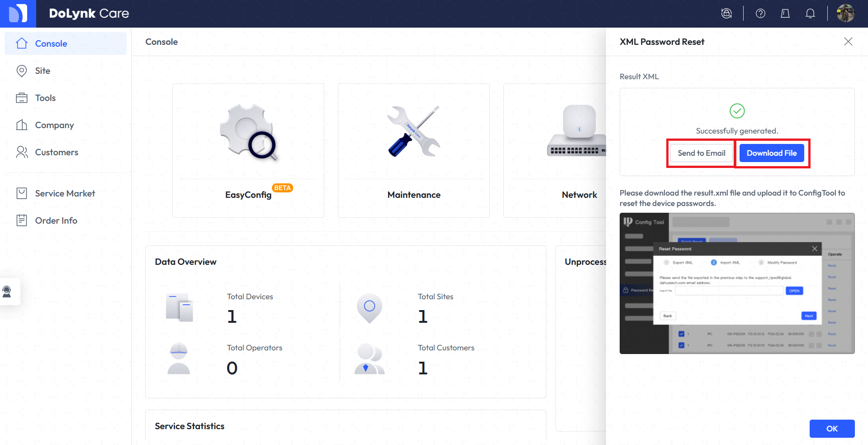Click the Download File button
The width and height of the screenshot is (868, 445).
pos(772,153)
